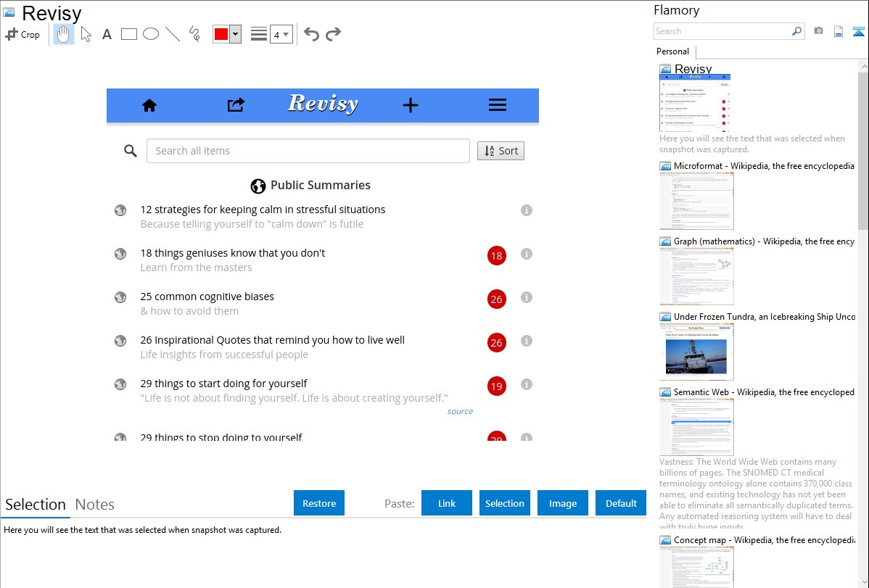
Task: Open the Semantic Web snapshot thumbnail
Action: 696,427
